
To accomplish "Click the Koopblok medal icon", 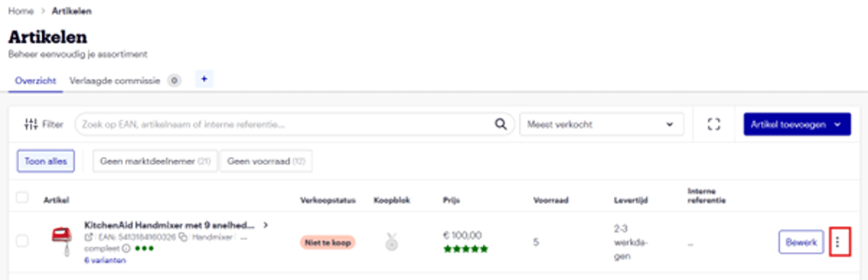I will click(392, 242).
